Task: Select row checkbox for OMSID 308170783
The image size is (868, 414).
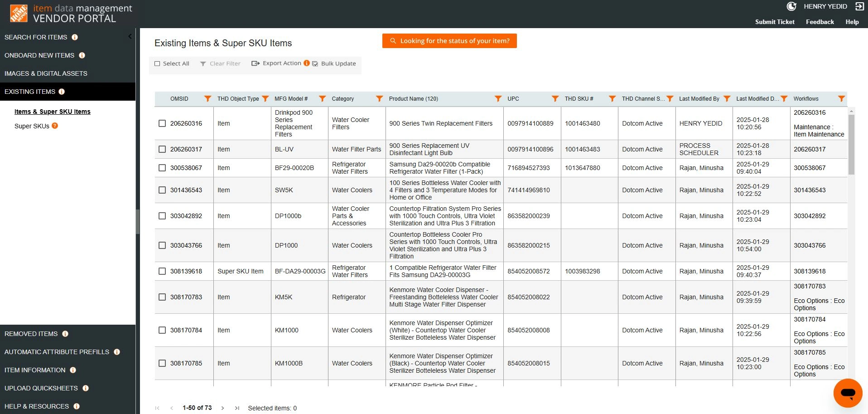Action: pyautogui.click(x=162, y=297)
